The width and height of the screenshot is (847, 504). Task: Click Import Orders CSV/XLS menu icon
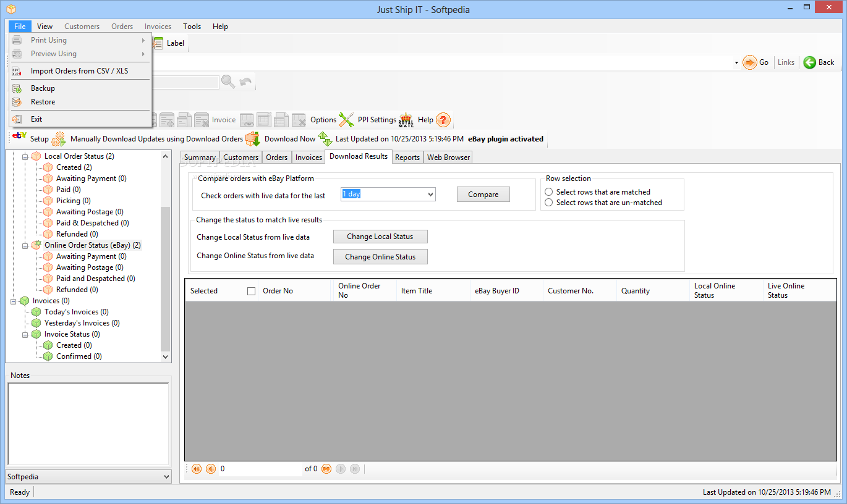[x=17, y=71]
